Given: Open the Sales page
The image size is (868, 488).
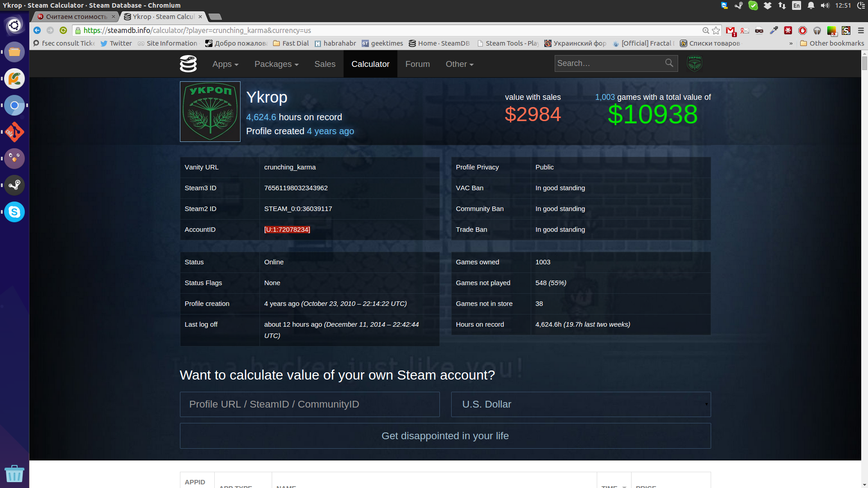Looking at the screenshot, I should pos(325,64).
